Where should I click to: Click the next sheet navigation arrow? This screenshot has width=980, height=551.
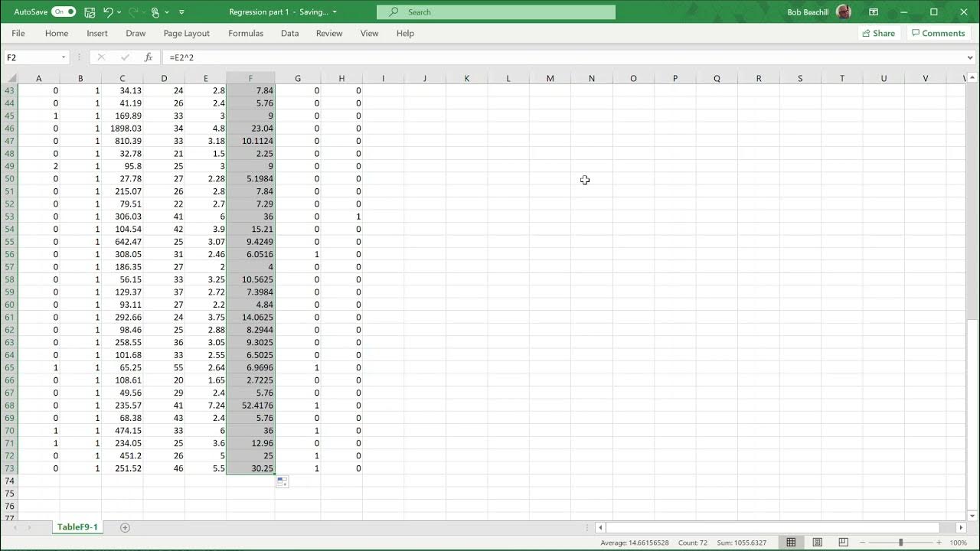coord(30,527)
